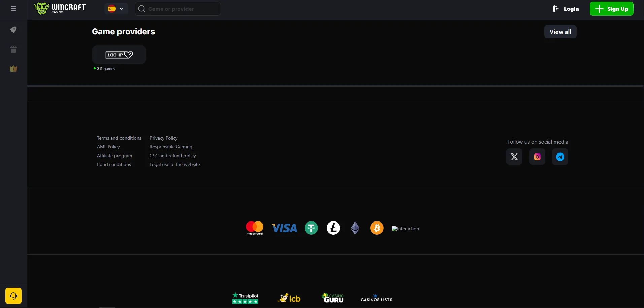Click the 22 games count text
The width and height of the screenshot is (644, 308).
[x=106, y=69]
